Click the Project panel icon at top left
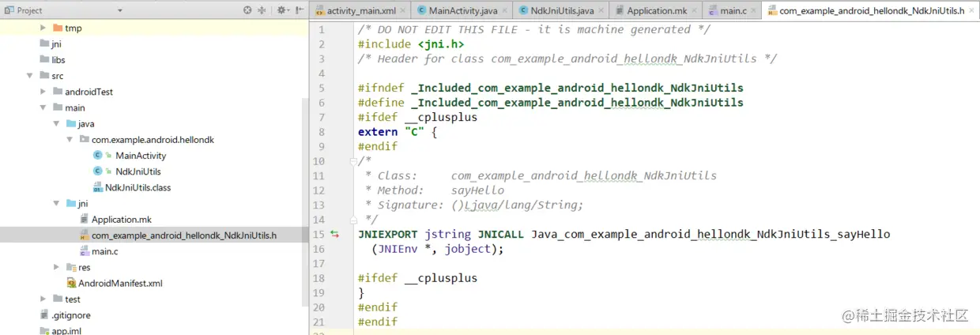Image resolution: width=980 pixels, height=335 pixels. pyautogui.click(x=9, y=10)
